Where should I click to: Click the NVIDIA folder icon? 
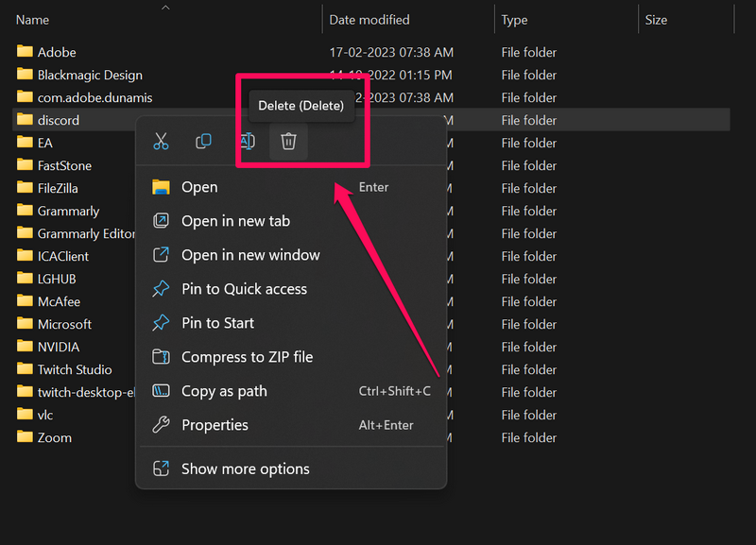tap(26, 347)
